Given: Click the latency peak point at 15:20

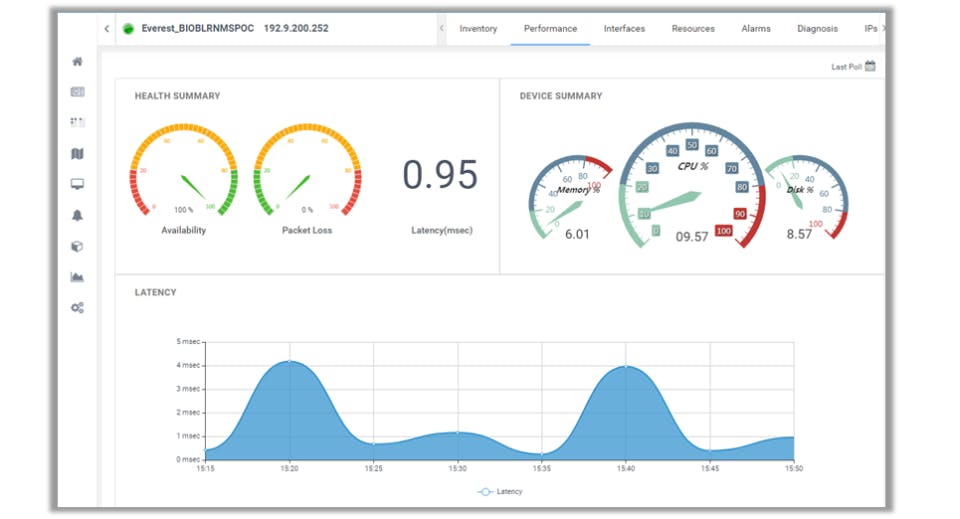Looking at the screenshot, I should [290, 361].
